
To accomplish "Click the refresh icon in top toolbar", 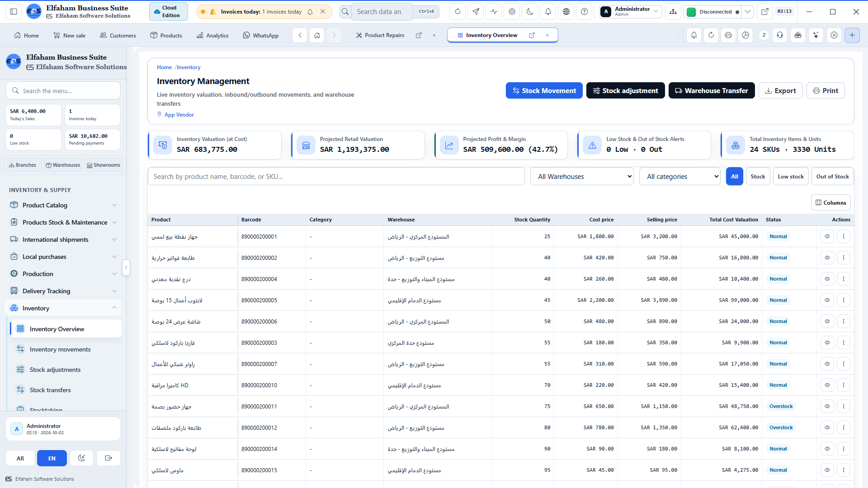I will [x=458, y=12].
